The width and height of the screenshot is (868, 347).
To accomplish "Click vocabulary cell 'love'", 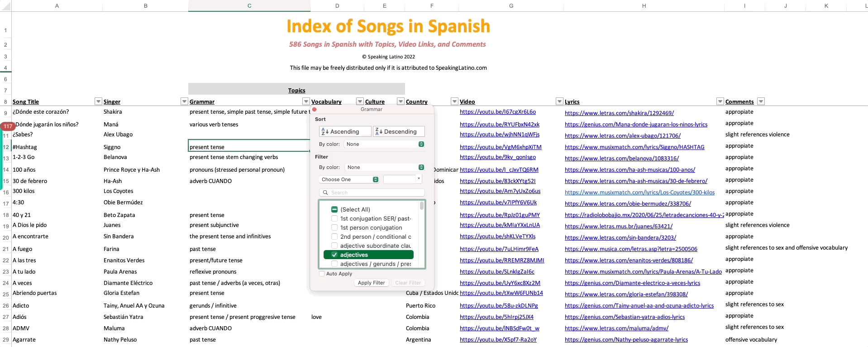I will pyautogui.click(x=316, y=317).
